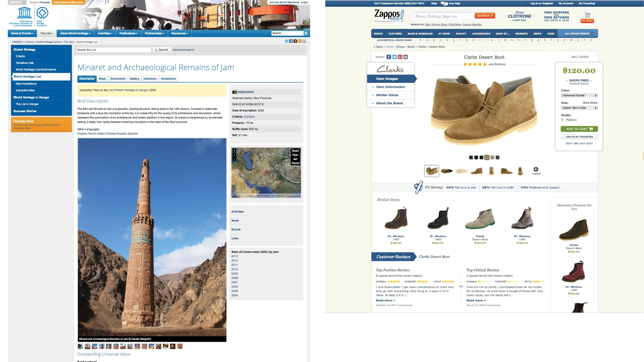Select the highlighted tan color swatch
This screenshot has width=644, height=362.
click(x=487, y=158)
